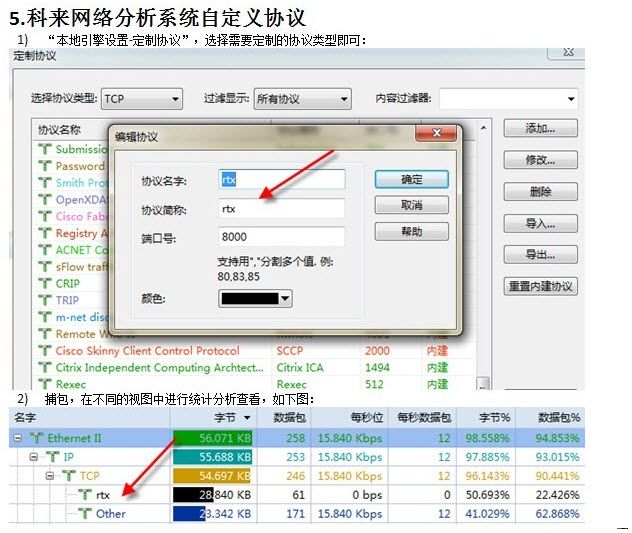Click the protocol icon beside Cisco Fab row

pyautogui.click(x=45, y=217)
